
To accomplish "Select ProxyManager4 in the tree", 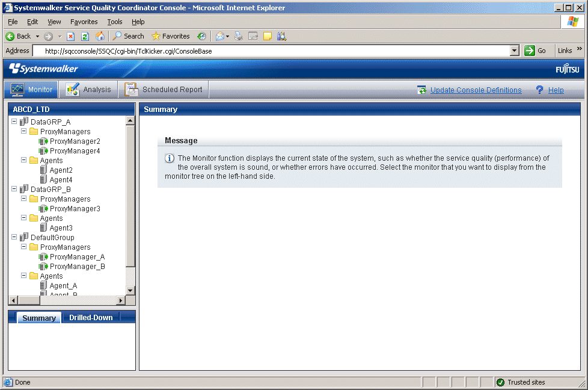I will click(x=75, y=151).
